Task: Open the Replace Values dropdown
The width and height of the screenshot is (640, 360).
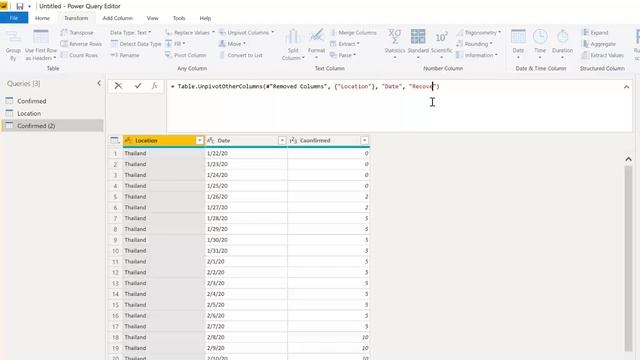Action: coord(190,32)
